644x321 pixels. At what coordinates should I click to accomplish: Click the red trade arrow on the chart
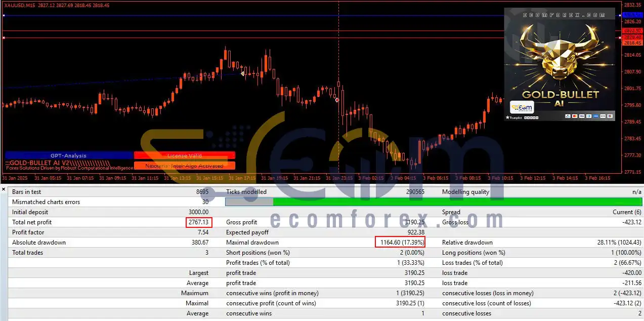337,100
